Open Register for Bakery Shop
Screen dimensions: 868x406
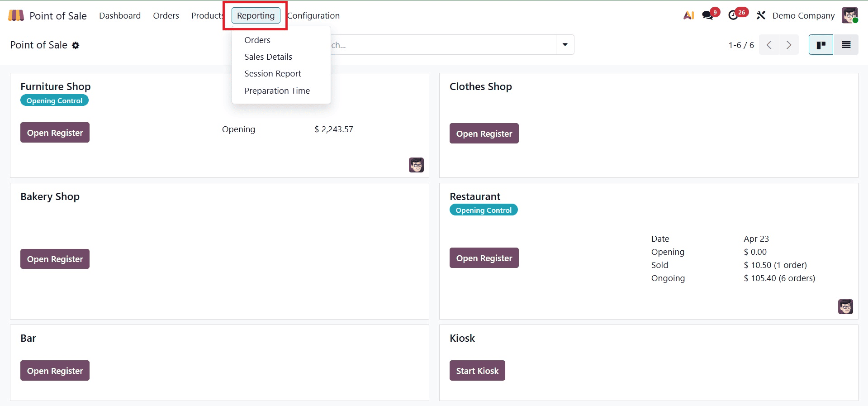pos(55,259)
